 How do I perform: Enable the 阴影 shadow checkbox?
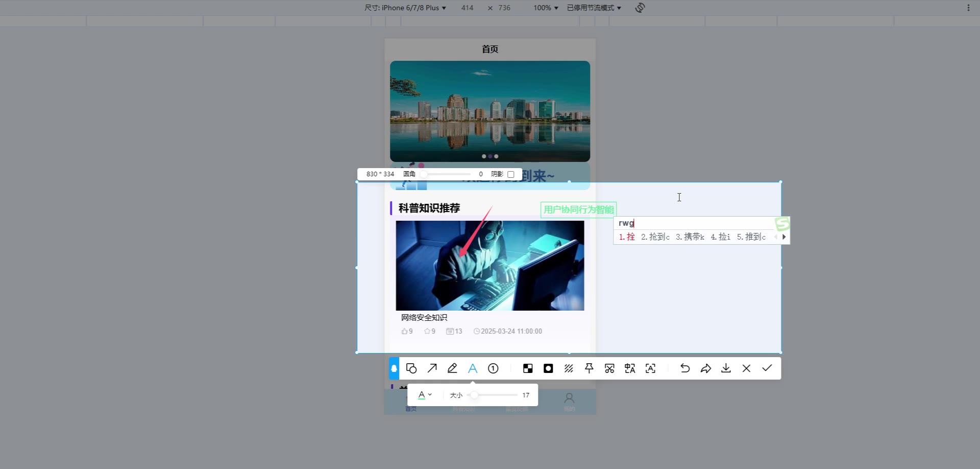[x=511, y=174]
